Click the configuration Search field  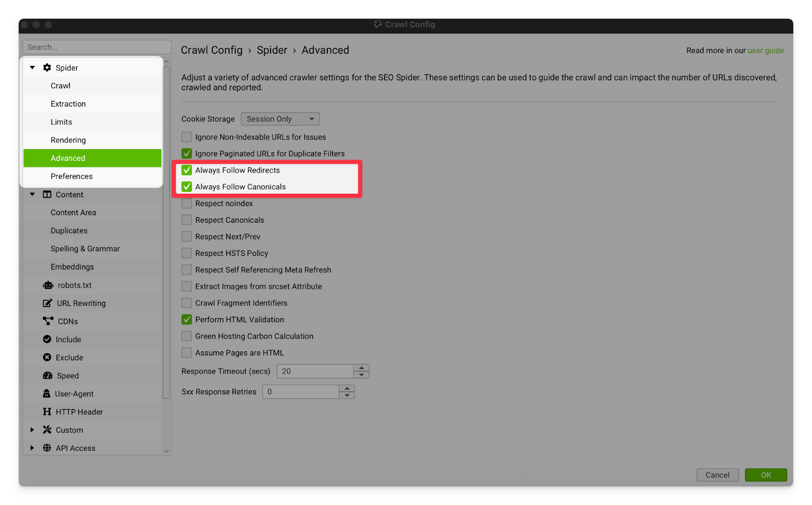coord(96,47)
